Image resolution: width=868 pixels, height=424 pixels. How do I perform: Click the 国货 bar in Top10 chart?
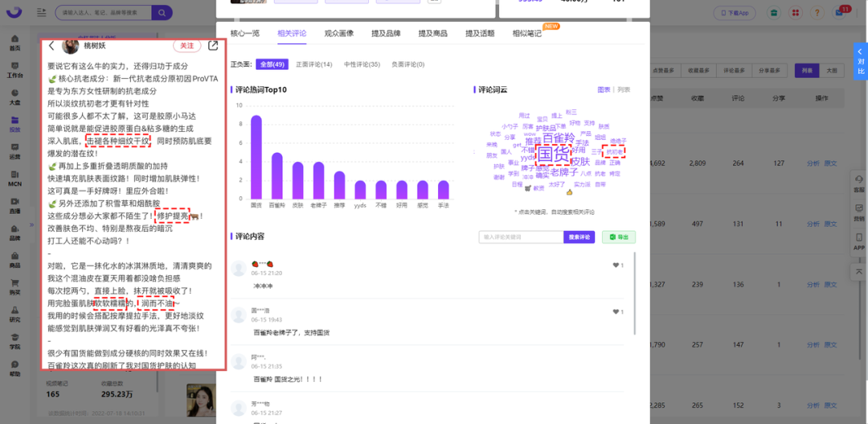256,157
